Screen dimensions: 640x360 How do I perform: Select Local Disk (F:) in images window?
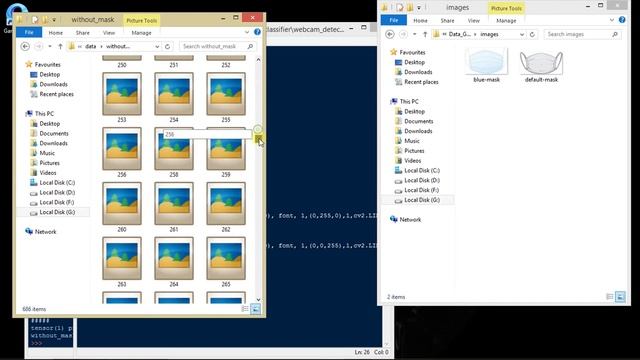[x=421, y=190]
